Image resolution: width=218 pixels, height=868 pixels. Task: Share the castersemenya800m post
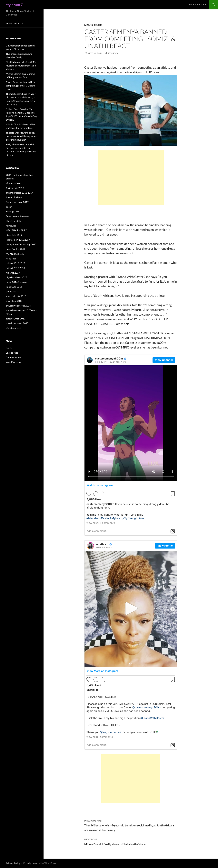[103, 494]
